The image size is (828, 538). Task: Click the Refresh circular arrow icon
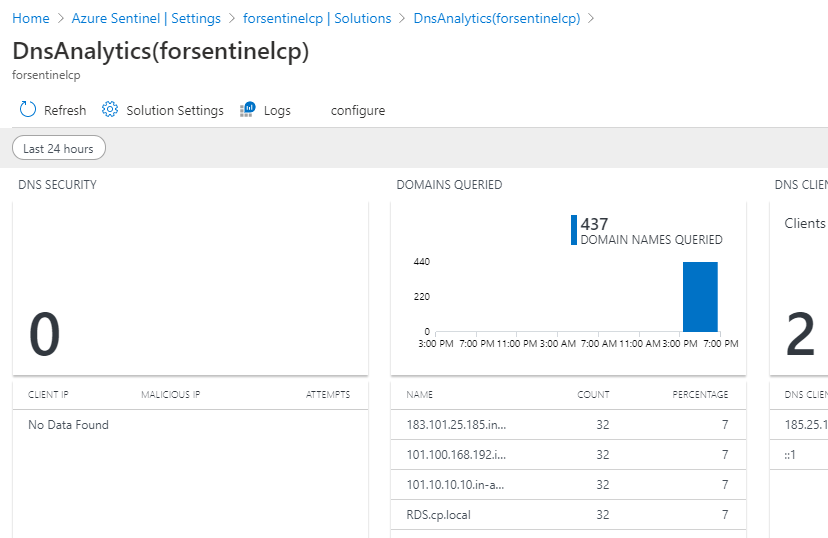[x=27, y=109]
